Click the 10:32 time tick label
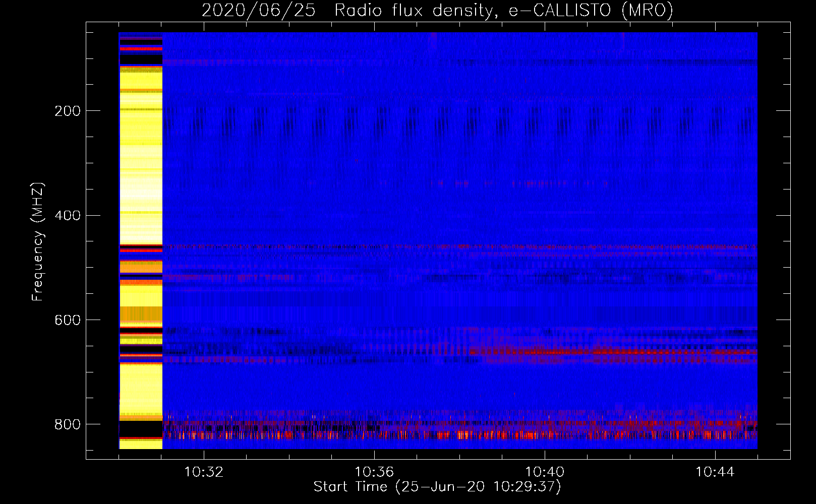 [x=204, y=472]
